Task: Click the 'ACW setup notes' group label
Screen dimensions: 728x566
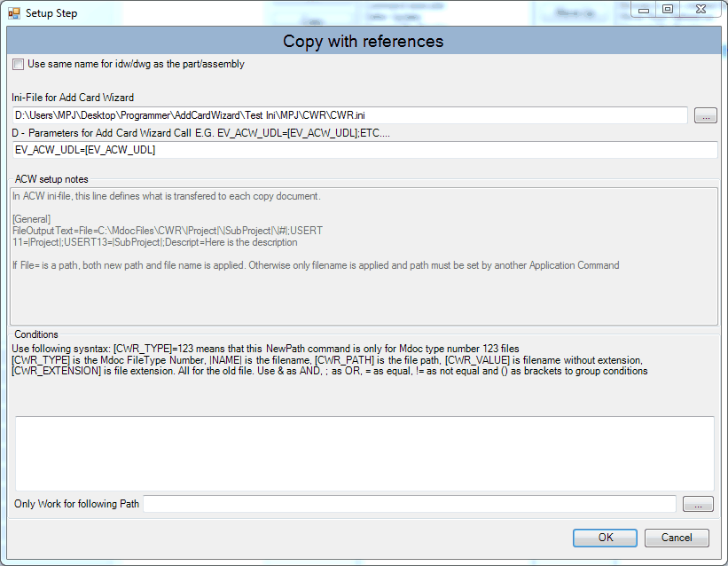Action: point(51,179)
